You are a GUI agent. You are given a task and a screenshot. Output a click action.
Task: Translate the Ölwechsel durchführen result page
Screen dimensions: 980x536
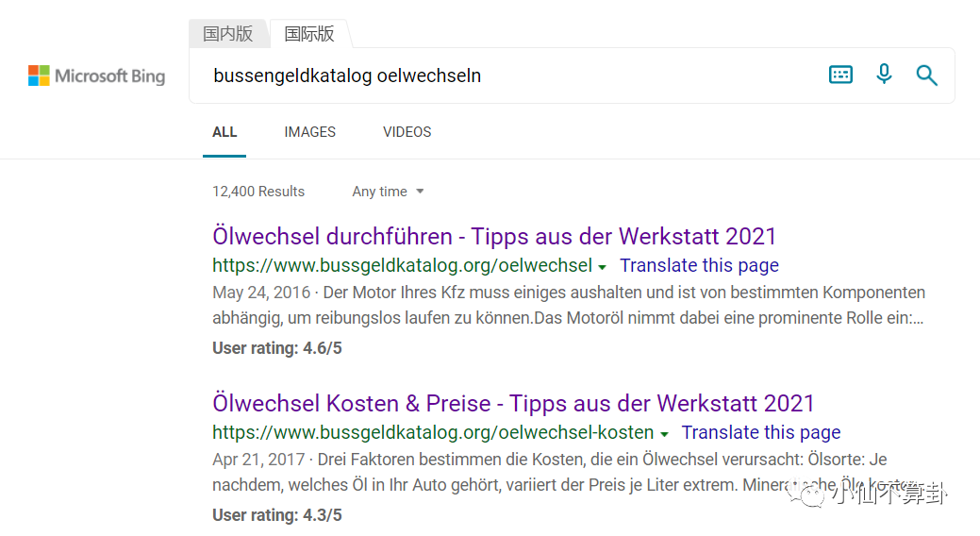point(699,265)
